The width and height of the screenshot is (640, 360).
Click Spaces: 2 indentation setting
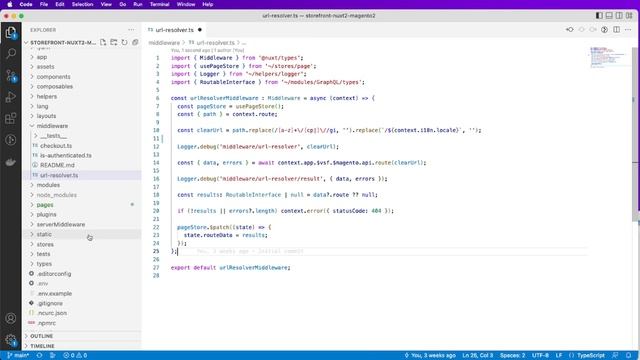(x=513, y=355)
